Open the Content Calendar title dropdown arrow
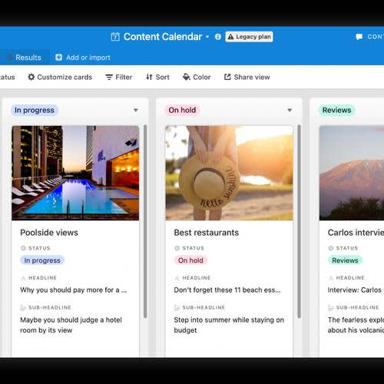This screenshot has height=384, width=384. click(x=207, y=37)
